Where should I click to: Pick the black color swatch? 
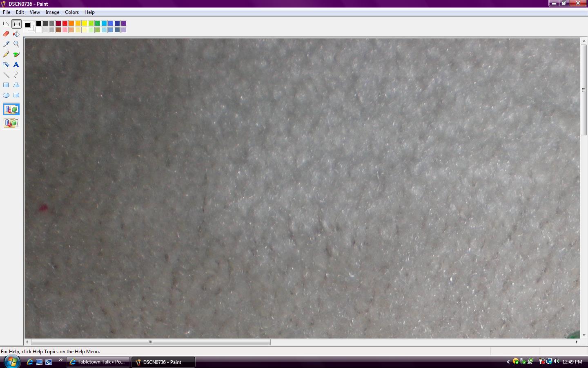point(39,23)
